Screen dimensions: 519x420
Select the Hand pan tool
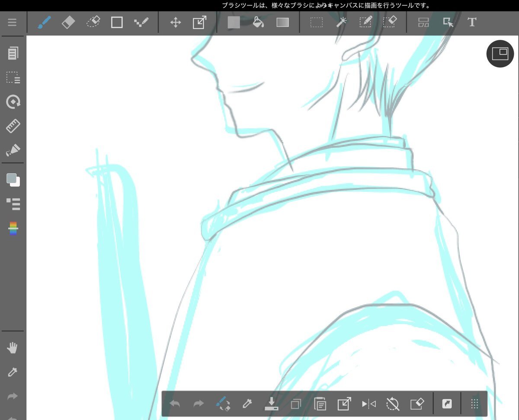coord(13,348)
